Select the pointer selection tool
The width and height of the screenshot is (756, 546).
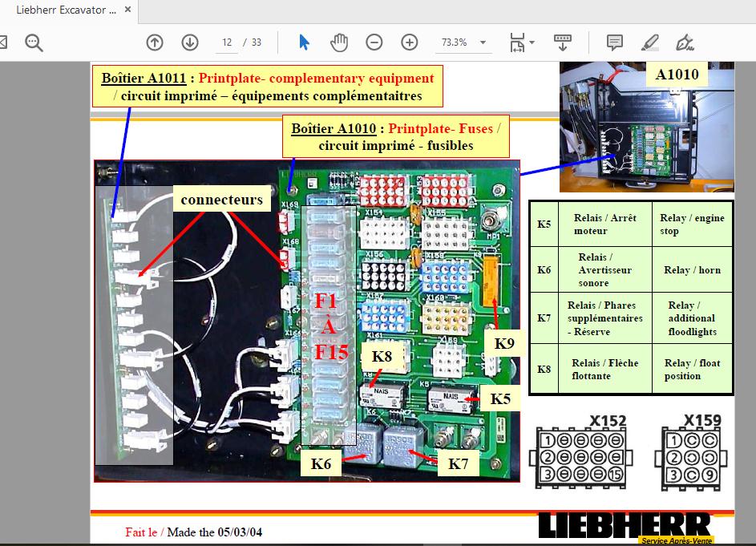[x=302, y=42]
